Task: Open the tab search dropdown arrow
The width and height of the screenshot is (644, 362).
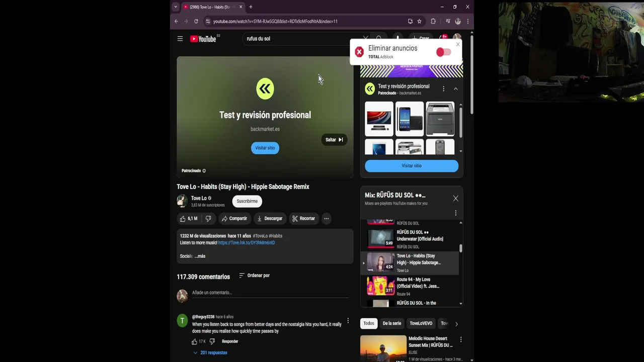Action: click(175, 7)
